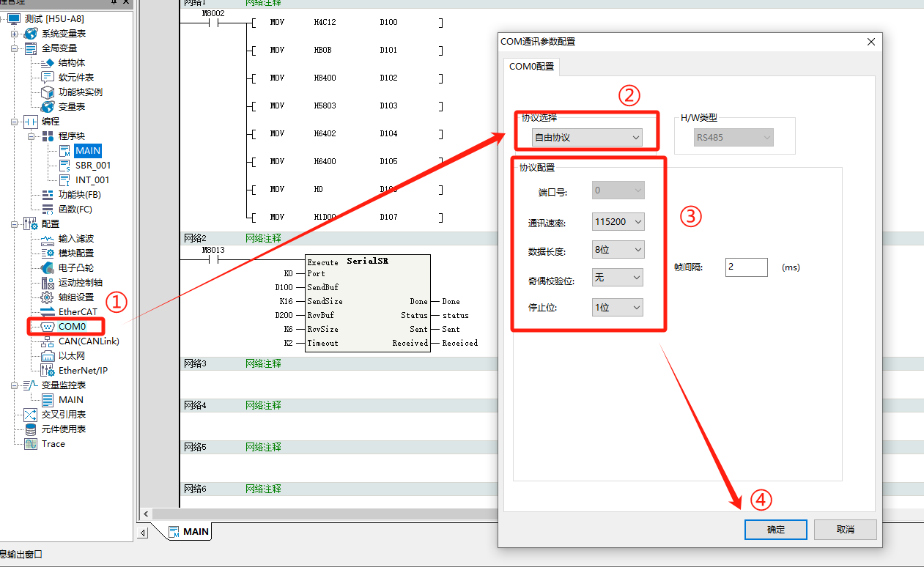Open the 协议选择 dropdown showing 自由协议
Image resolution: width=924 pixels, height=570 pixels.
587,137
